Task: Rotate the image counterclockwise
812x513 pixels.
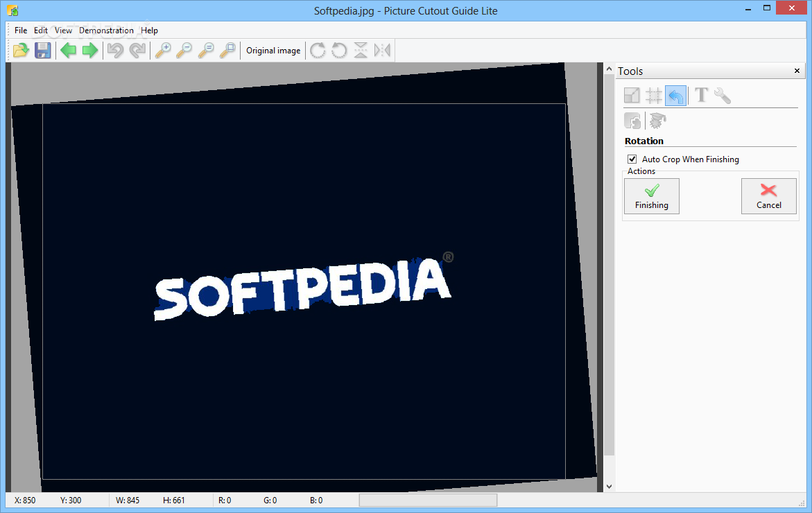Action: coord(339,50)
